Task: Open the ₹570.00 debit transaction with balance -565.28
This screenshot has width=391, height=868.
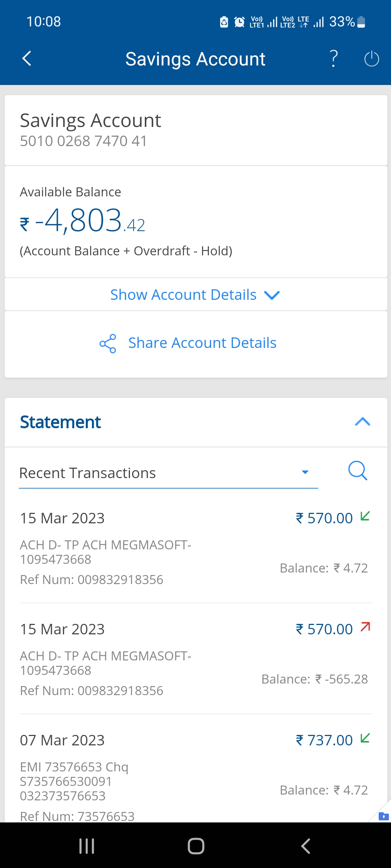Action: [195, 659]
